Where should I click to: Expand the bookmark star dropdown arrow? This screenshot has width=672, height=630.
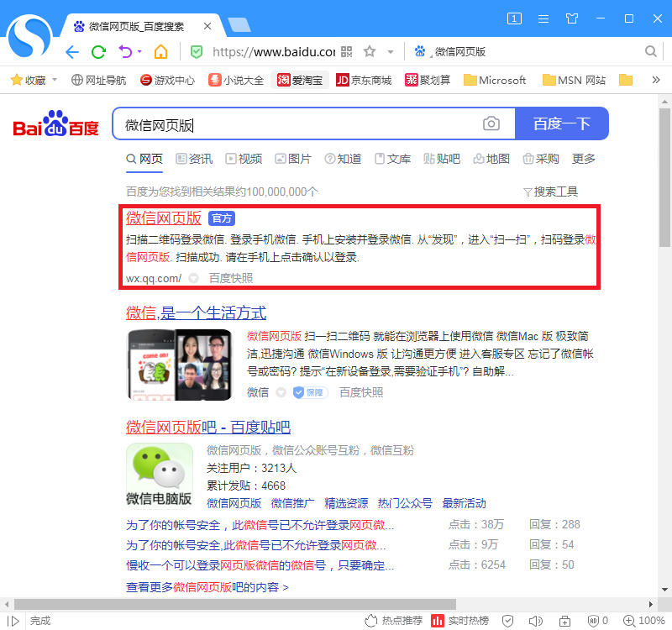[x=391, y=52]
